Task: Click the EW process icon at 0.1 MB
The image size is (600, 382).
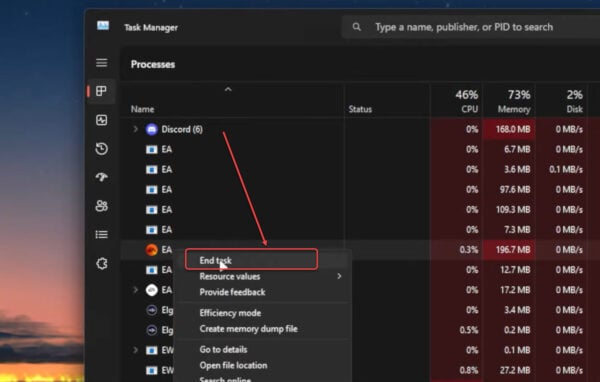Action: 152,350
